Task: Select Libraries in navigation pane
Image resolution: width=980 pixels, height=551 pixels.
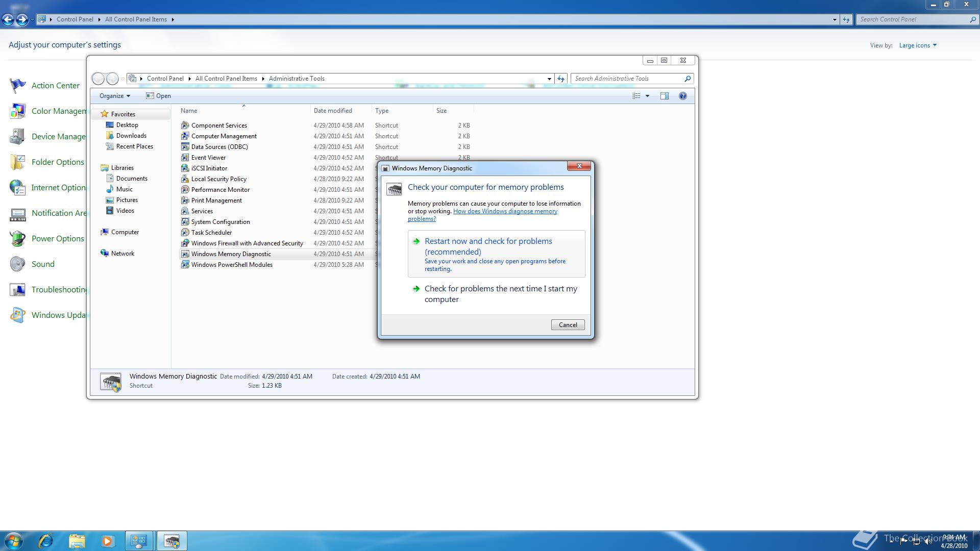Action: pos(122,168)
